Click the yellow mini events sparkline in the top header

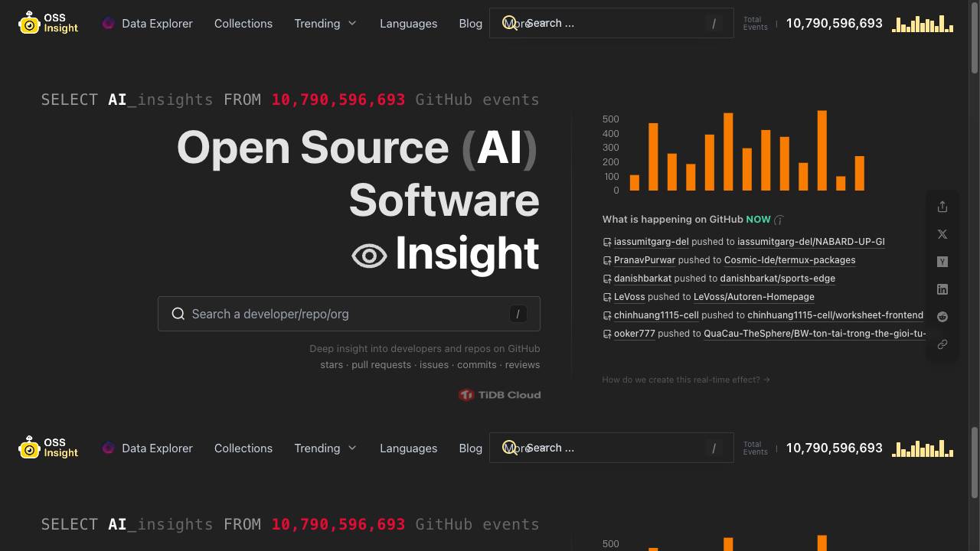point(923,23)
